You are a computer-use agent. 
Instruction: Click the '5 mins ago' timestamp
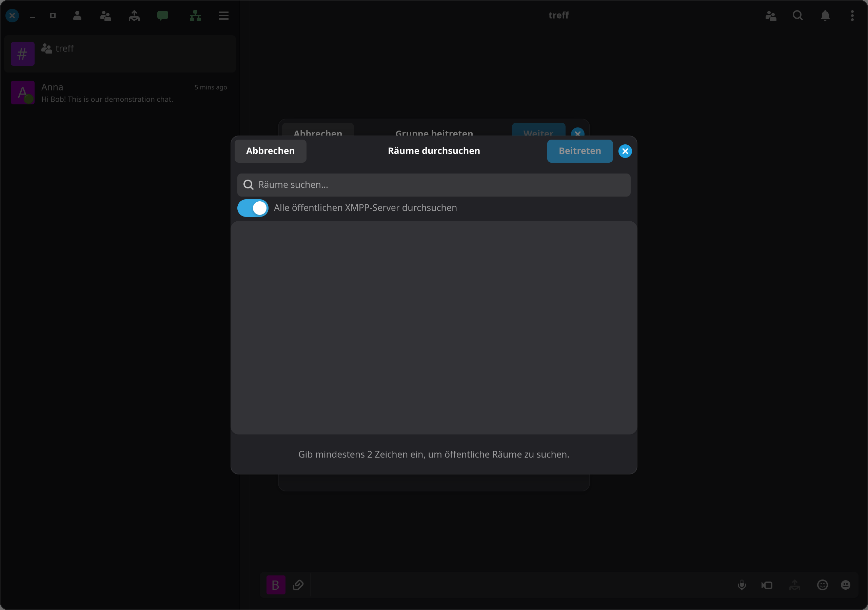(211, 87)
